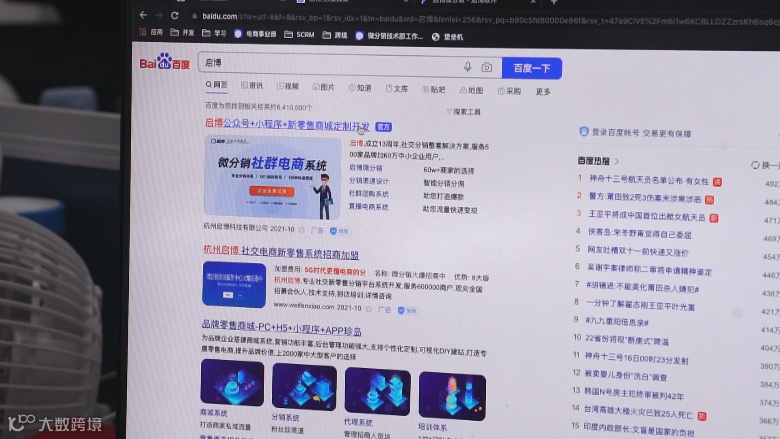This screenshot has width=780, height=439.
Task: Open the 直播电商系统 sublink
Action: (x=369, y=207)
